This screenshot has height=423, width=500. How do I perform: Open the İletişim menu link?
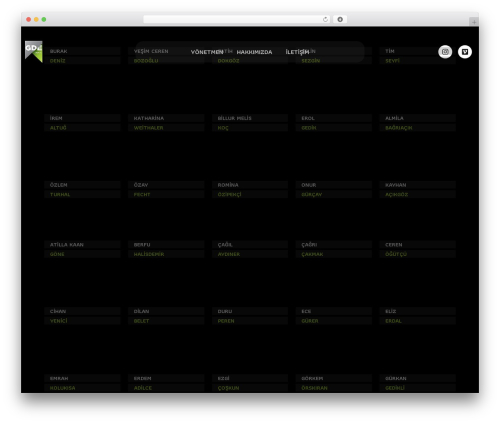coord(297,52)
